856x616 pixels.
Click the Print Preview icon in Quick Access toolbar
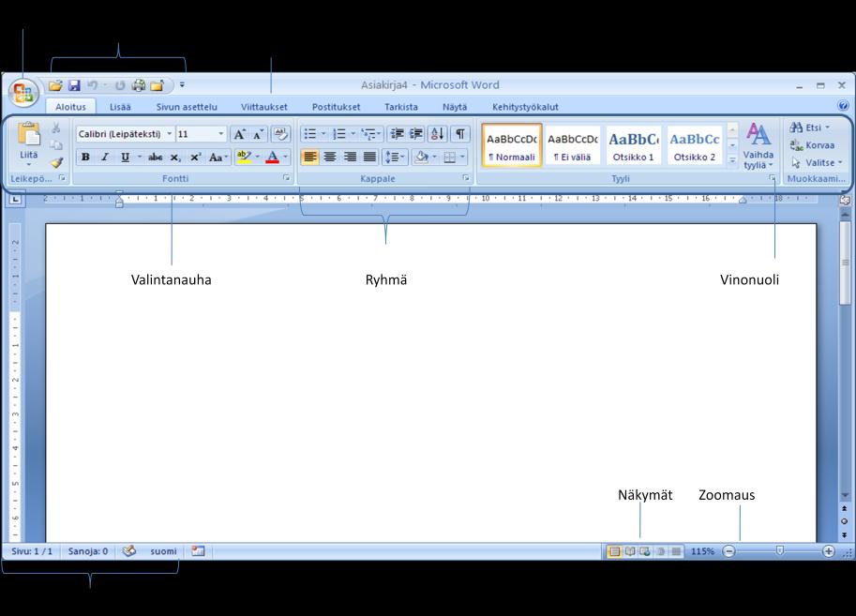139,85
